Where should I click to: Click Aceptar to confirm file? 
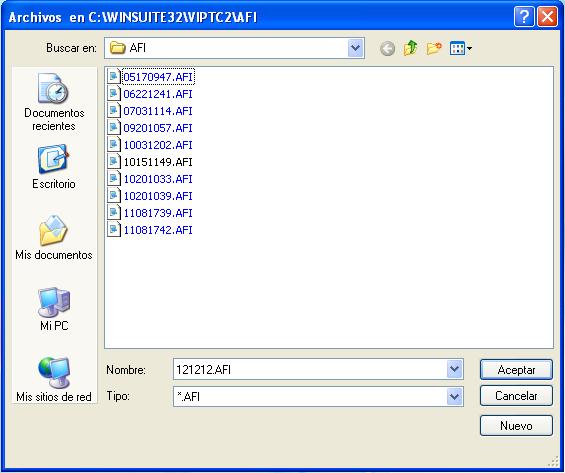[x=516, y=370]
